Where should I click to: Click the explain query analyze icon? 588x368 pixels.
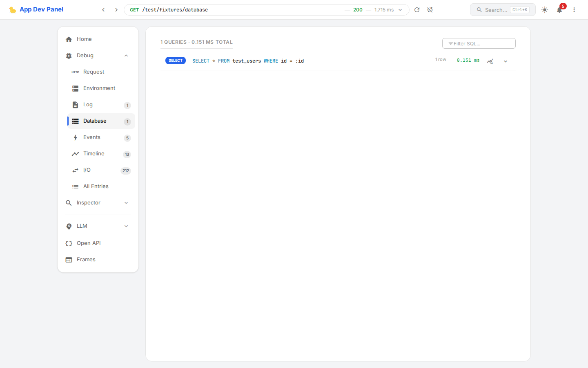coord(490,61)
